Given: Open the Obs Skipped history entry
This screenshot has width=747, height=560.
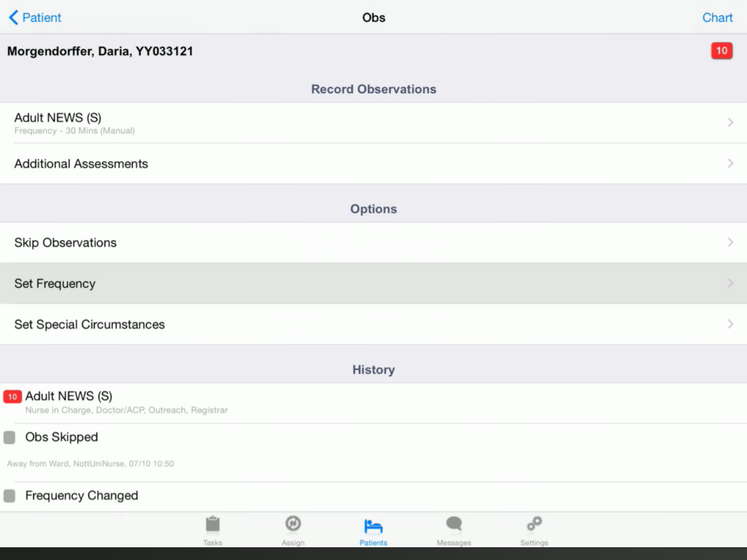Looking at the screenshot, I should point(62,438).
